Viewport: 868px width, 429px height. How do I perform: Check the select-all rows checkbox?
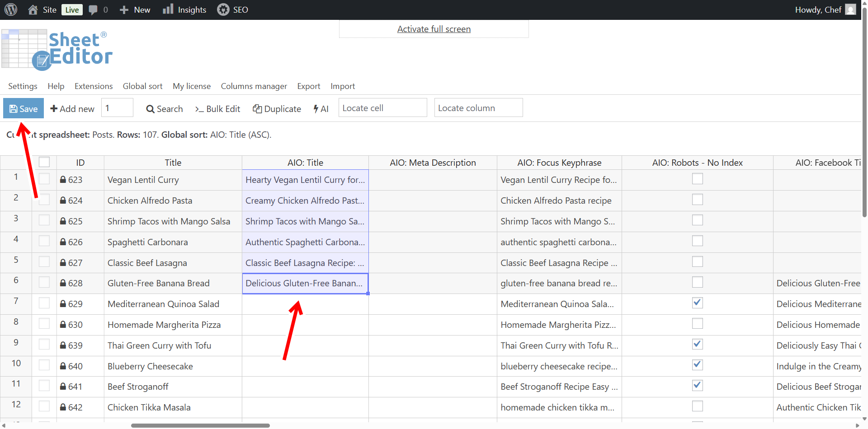pos(44,162)
